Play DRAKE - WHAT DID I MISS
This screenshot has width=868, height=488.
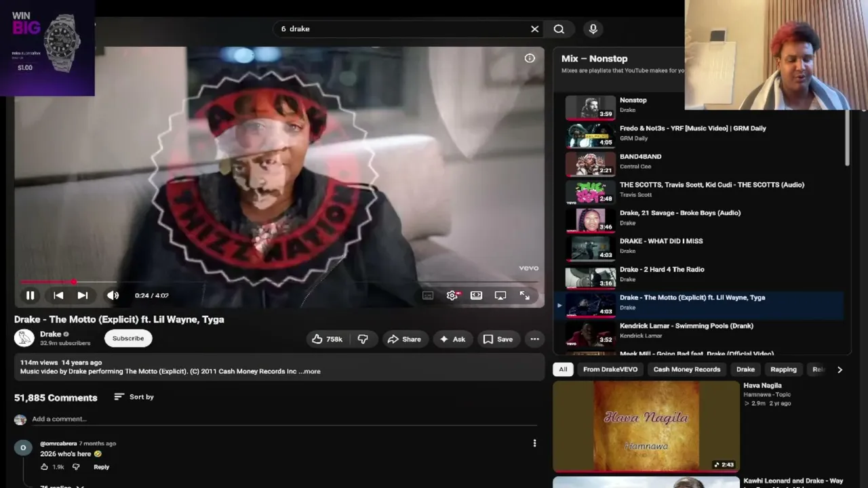coord(698,247)
